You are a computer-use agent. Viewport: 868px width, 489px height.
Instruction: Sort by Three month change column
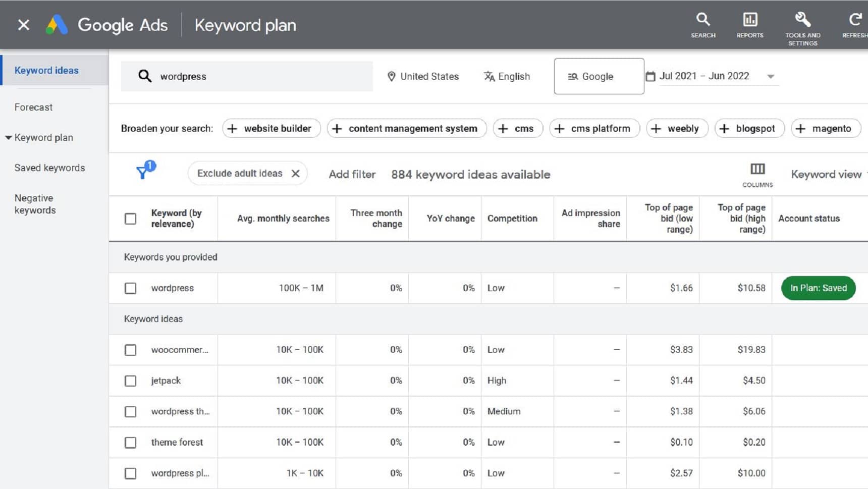[376, 219]
